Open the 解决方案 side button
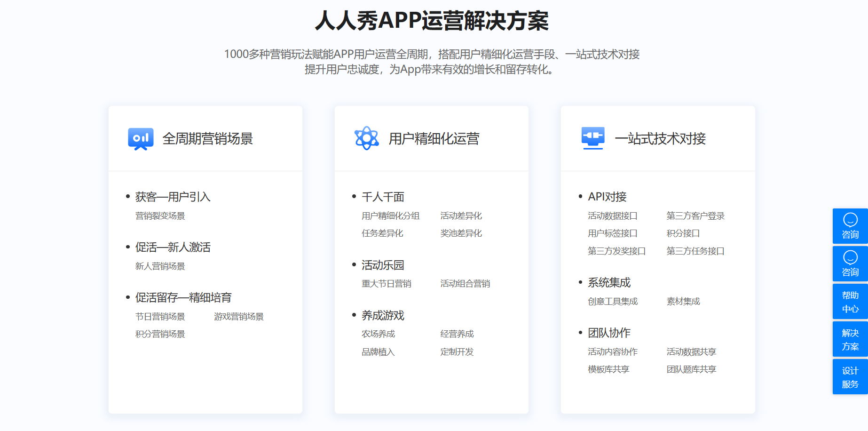 pos(850,339)
